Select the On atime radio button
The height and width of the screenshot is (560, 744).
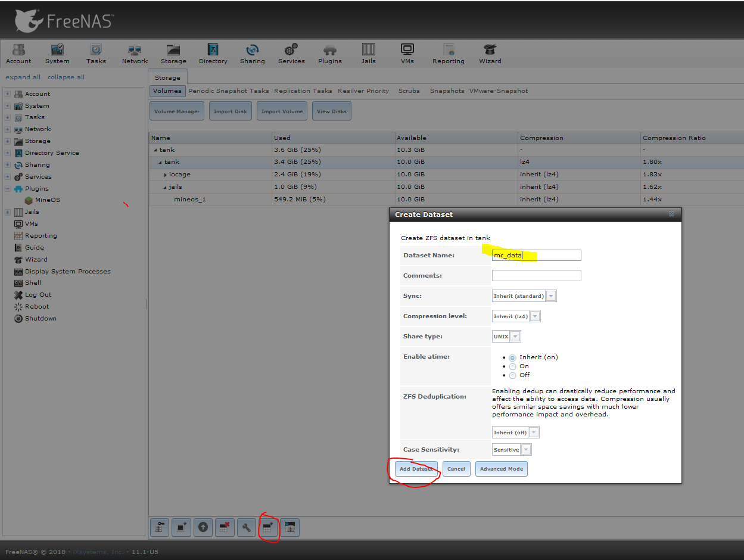pos(512,366)
